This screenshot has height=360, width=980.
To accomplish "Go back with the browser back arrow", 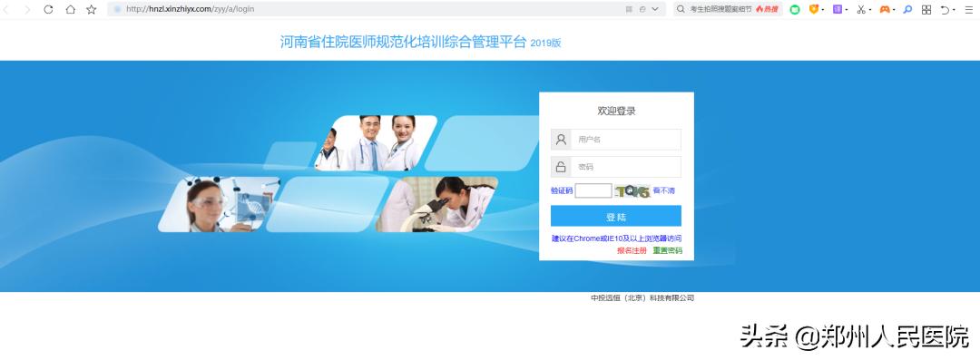I will [6, 9].
